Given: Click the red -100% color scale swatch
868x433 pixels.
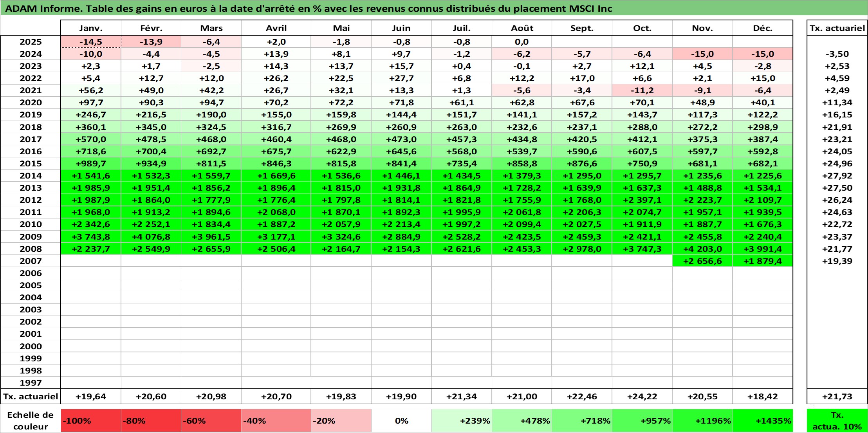Looking at the screenshot, I should click(x=91, y=421).
